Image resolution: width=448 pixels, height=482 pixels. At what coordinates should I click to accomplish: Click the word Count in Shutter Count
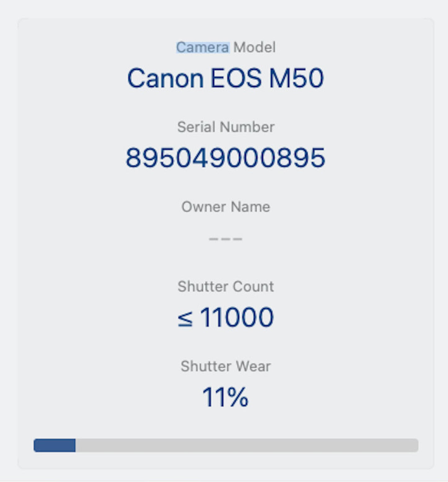(253, 286)
